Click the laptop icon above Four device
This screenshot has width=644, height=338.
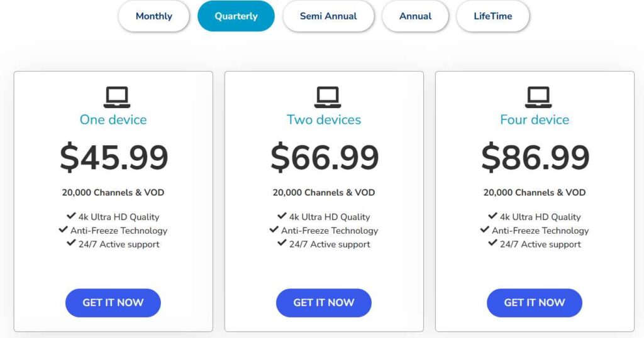538,97
